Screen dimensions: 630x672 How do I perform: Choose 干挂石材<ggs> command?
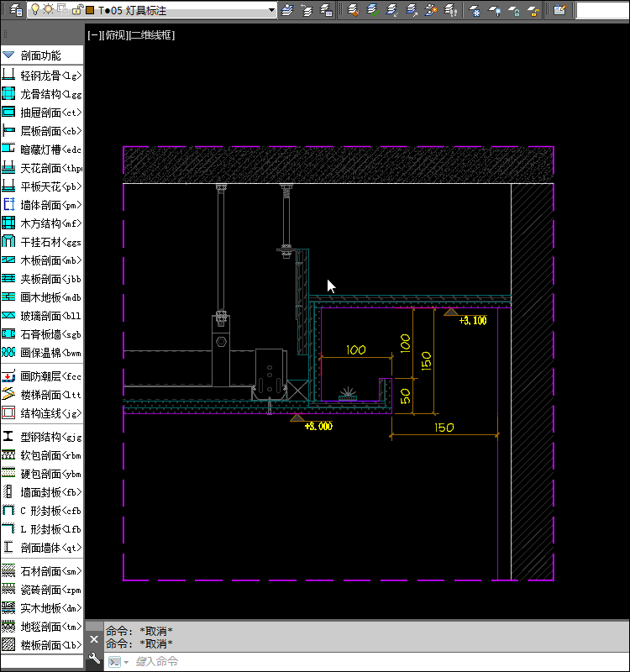point(42,242)
